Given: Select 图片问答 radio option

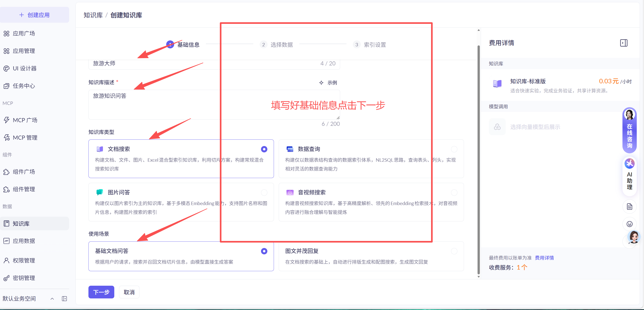Looking at the screenshot, I should [264, 192].
